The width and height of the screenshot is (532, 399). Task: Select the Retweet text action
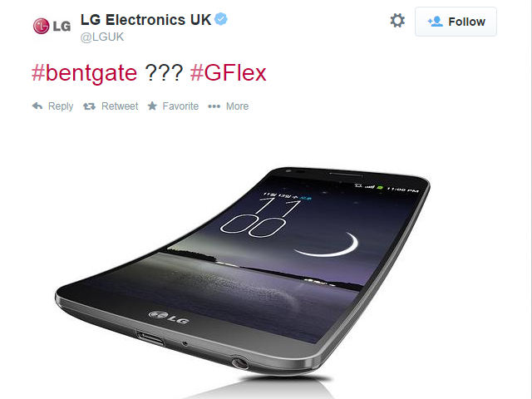120,106
